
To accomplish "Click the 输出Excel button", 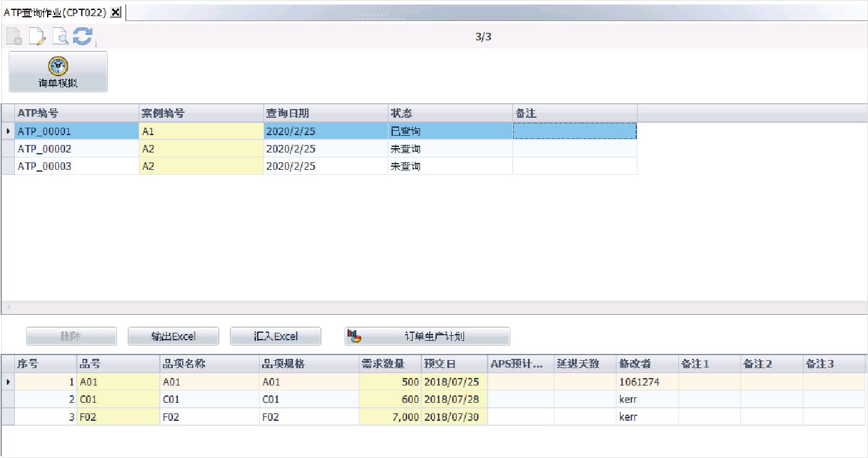I will [173, 337].
